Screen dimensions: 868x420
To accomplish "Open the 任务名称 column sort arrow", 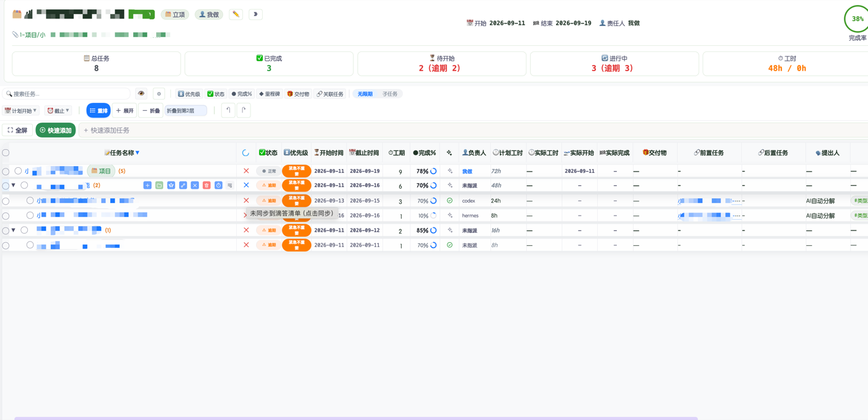I will pyautogui.click(x=138, y=153).
